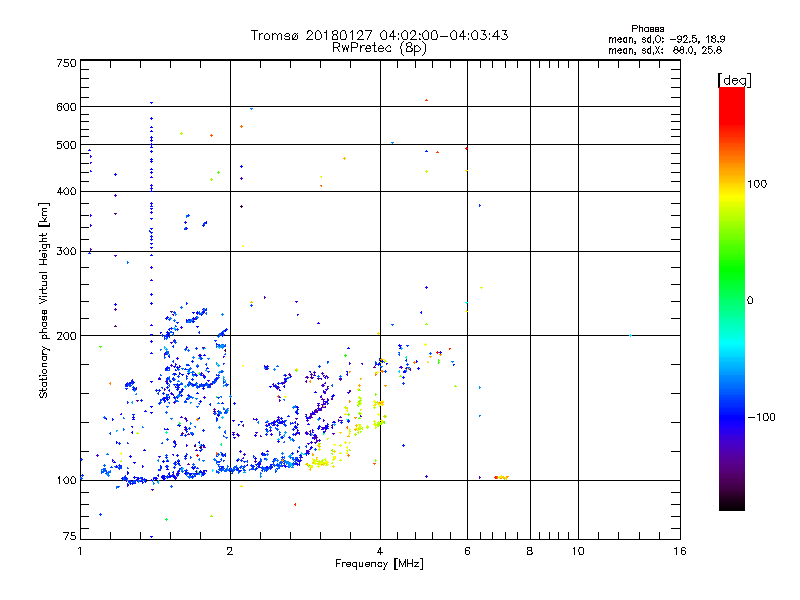
Task: Select the 'mean, sd,X: 88.0, 25.8' text
Action: pyautogui.click(x=665, y=50)
